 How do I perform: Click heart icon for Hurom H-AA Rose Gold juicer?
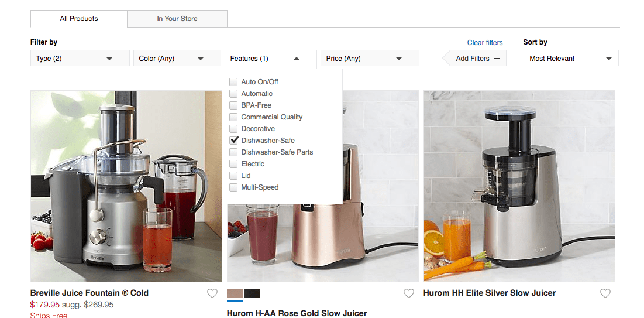tap(409, 293)
